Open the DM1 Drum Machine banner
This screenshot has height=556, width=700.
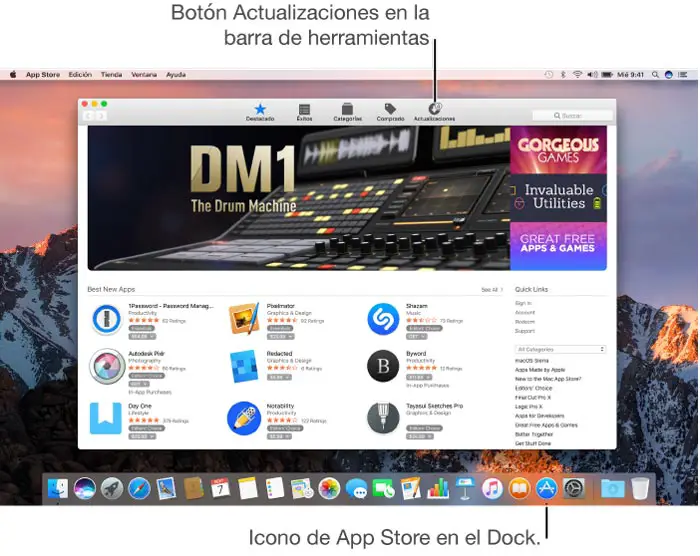(x=299, y=198)
